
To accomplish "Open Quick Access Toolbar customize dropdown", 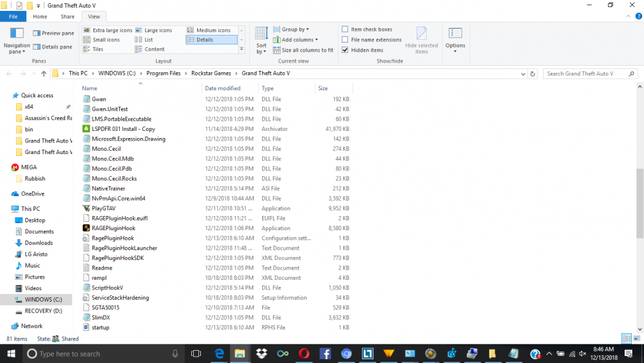I will pos(38,6).
